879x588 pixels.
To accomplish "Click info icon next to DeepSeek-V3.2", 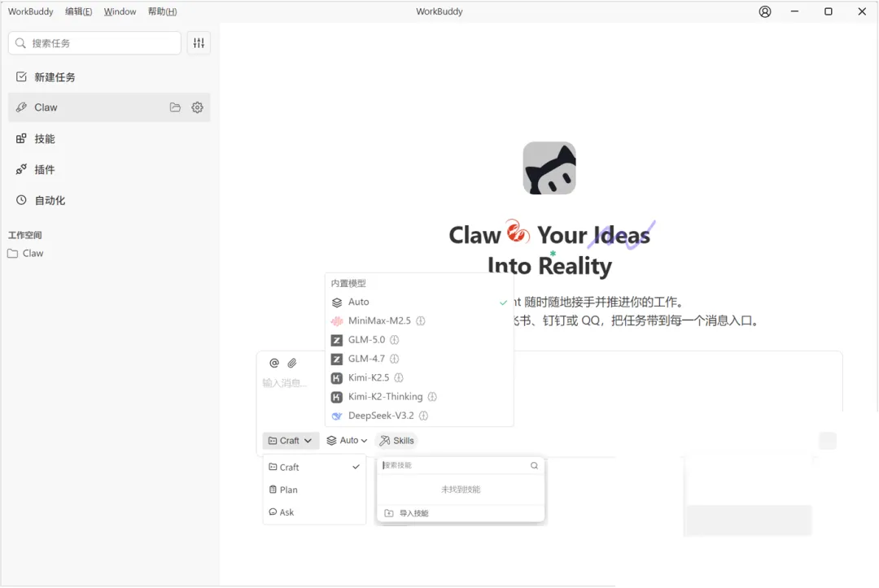I will click(424, 416).
